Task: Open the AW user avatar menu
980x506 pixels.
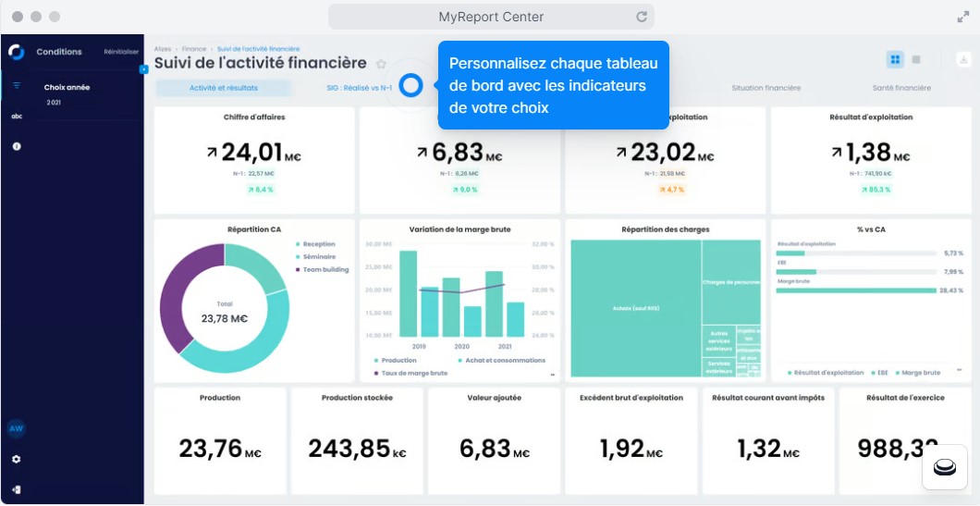Action: pos(17,428)
